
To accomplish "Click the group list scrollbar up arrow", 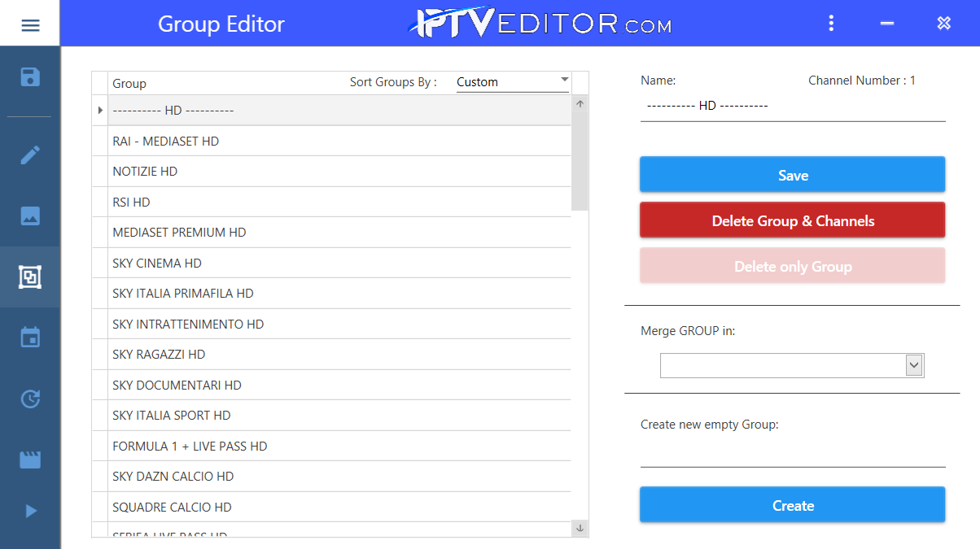I will point(580,104).
